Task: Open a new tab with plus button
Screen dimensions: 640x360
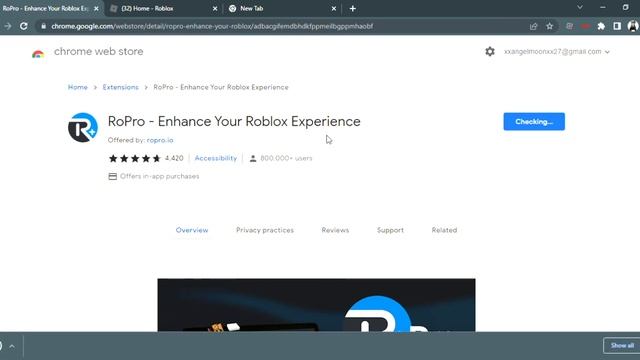Action: (x=353, y=8)
